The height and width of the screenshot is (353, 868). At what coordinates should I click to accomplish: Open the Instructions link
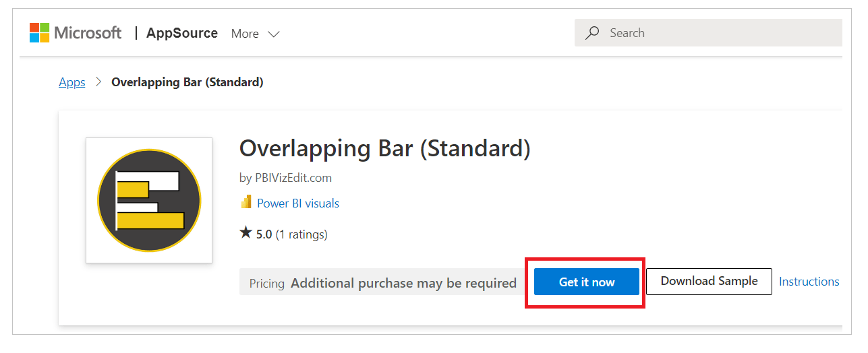pos(809,282)
